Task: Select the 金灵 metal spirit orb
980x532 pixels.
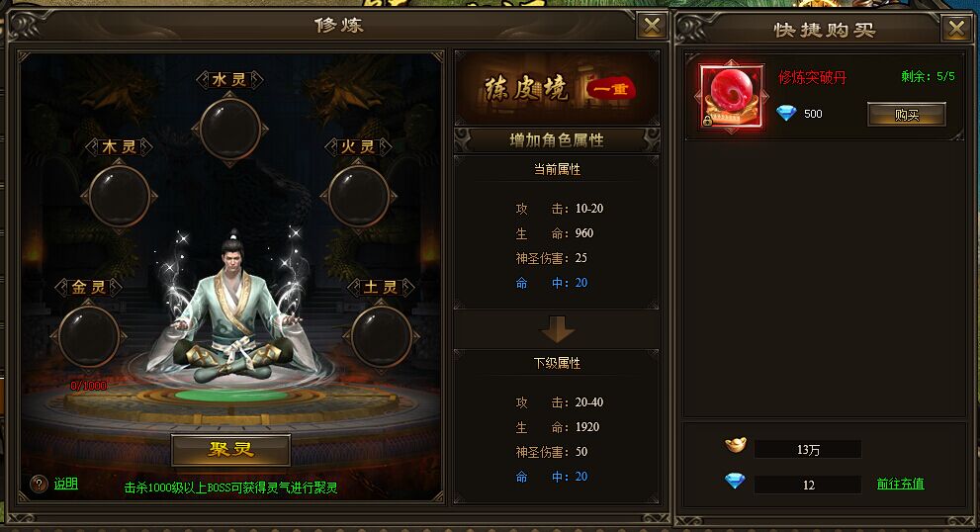Action: [x=89, y=336]
